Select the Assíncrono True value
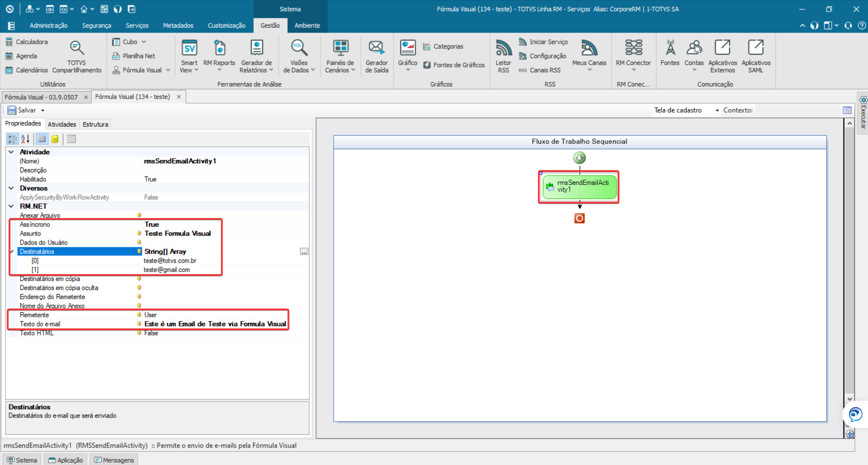Viewport: 868px width, 465px height. click(152, 224)
